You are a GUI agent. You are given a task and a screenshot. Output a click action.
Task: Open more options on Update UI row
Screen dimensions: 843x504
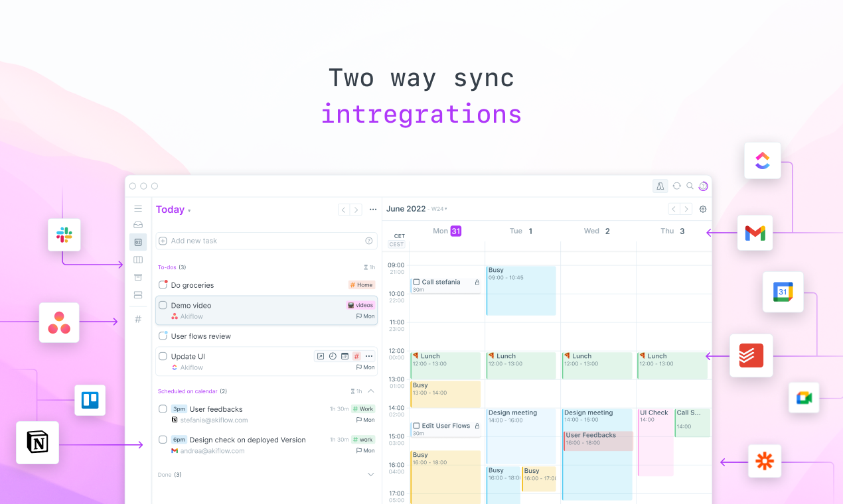coord(369,356)
